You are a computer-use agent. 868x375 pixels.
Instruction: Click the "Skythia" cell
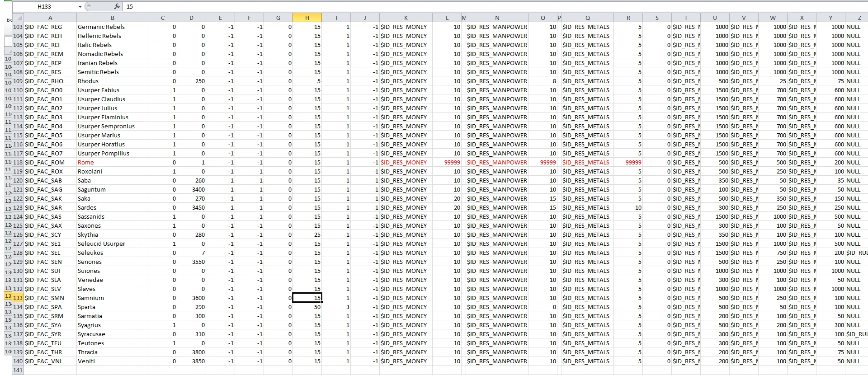113,234
